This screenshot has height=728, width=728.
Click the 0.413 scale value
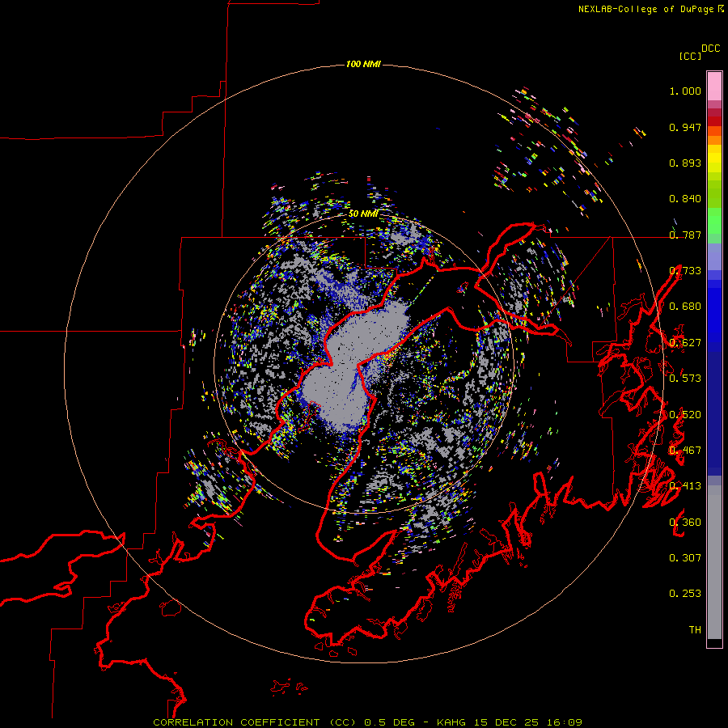[x=685, y=486]
